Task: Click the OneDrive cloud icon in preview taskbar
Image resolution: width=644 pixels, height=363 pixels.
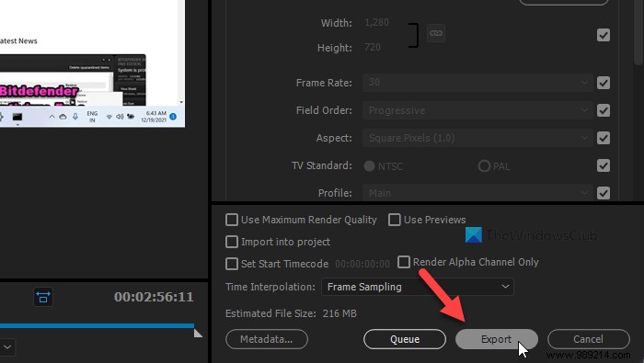Action: click(x=63, y=117)
